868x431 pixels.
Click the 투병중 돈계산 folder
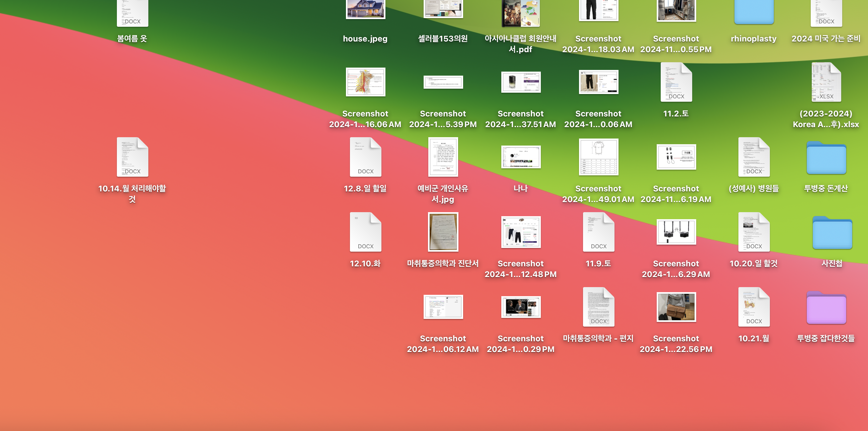click(826, 158)
